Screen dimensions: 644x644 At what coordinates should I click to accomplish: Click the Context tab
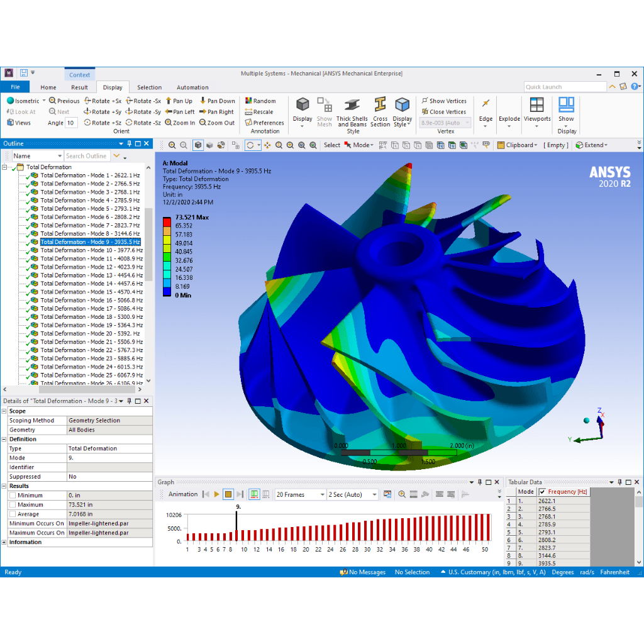(79, 75)
